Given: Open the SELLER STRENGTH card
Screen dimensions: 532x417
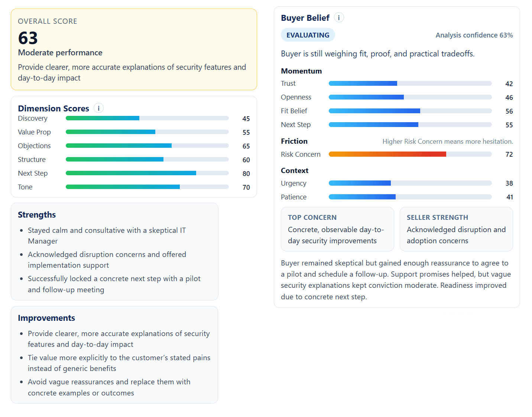Looking at the screenshot, I should (x=456, y=229).
